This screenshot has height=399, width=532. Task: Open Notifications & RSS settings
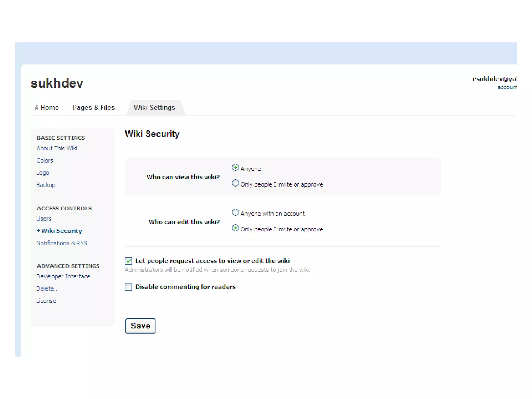tap(62, 243)
